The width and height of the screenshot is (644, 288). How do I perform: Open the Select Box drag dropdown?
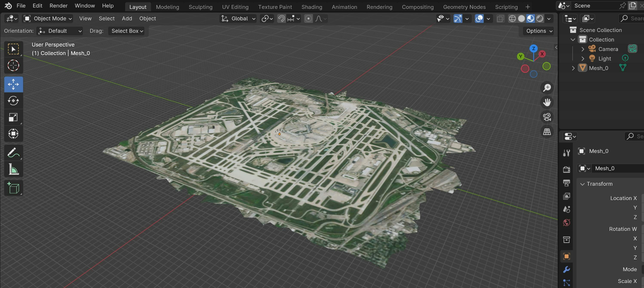[127, 31]
